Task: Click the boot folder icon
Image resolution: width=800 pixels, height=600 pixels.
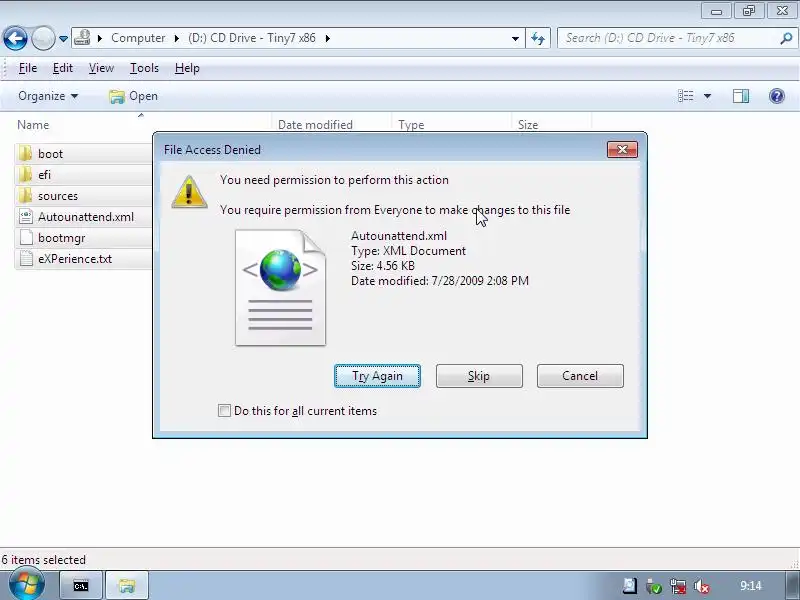Action: [x=25, y=154]
